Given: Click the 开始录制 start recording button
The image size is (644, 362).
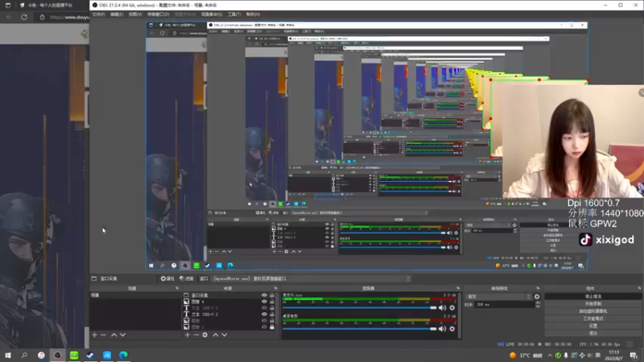Looking at the screenshot, I should (593, 304).
